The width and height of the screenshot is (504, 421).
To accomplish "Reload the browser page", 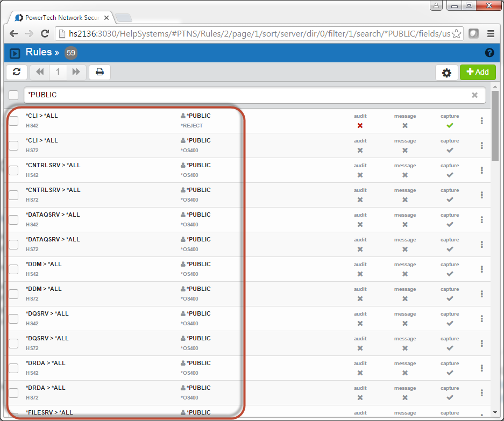I will pos(45,33).
